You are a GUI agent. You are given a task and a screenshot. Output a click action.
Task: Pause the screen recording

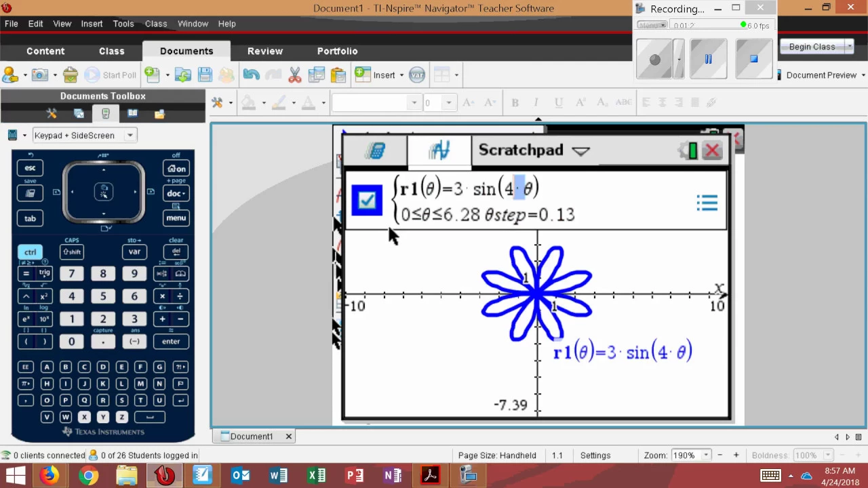click(x=708, y=59)
